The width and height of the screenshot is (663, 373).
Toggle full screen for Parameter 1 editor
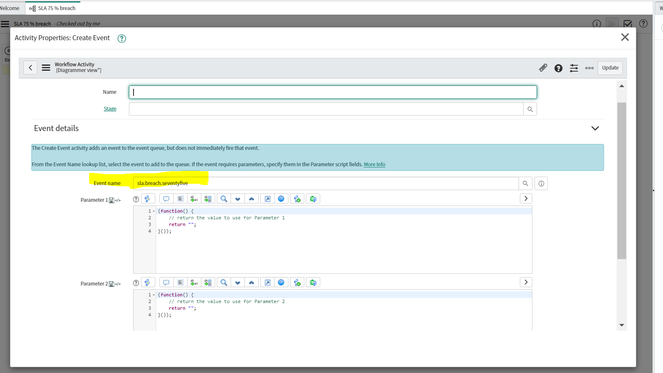(268, 199)
